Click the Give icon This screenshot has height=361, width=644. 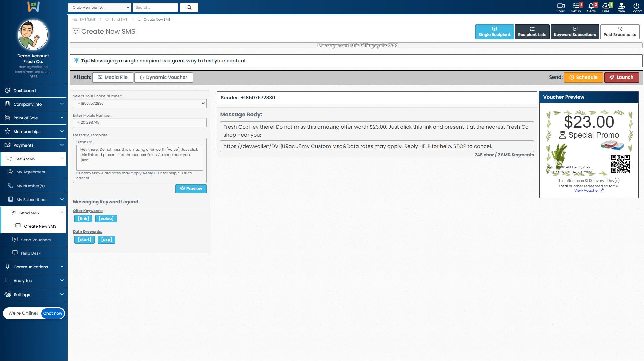[x=621, y=7]
